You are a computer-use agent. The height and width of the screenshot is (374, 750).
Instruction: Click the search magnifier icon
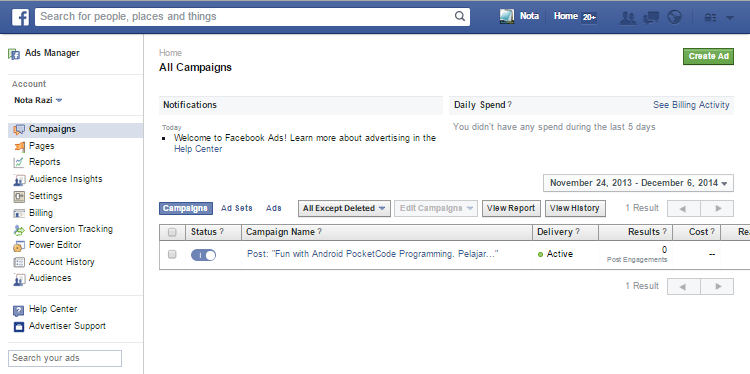(x=460, y=16)
